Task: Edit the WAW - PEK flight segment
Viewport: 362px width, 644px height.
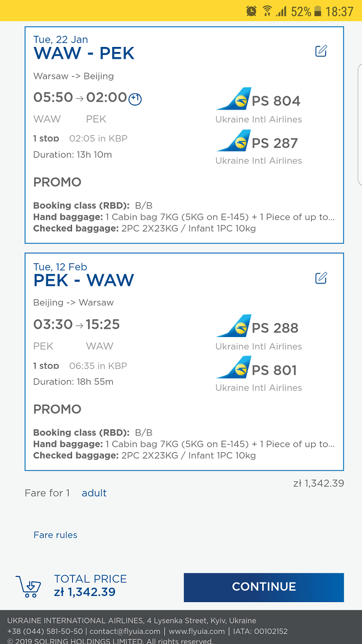Action: [x=321, y=51]
